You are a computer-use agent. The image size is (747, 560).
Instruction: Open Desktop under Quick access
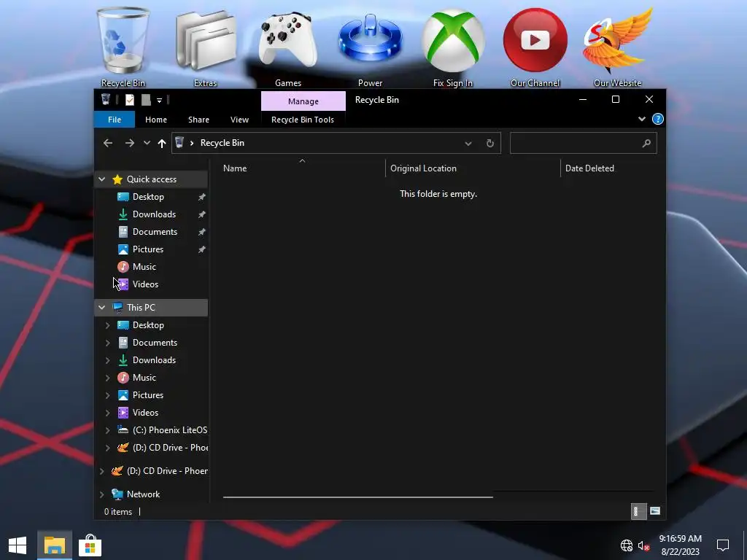pyautogui.click(x=148, y=197)
